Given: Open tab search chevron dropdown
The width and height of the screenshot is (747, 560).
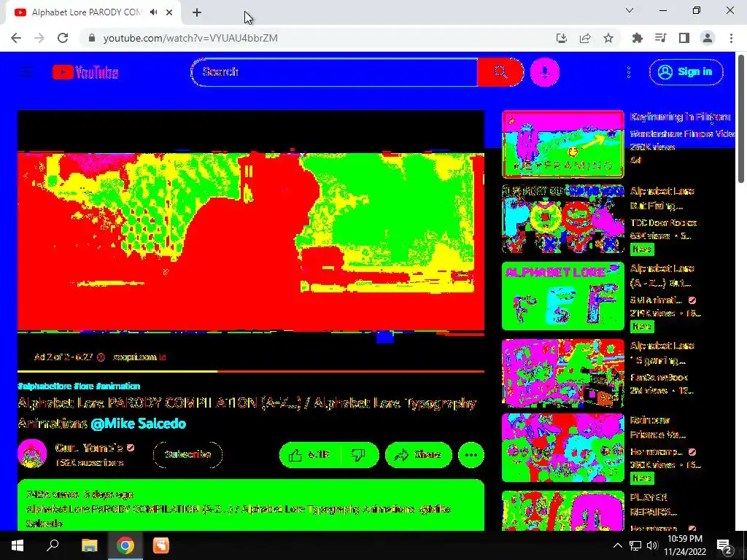Looking at the screenshot, I should (x=630, y=10).
